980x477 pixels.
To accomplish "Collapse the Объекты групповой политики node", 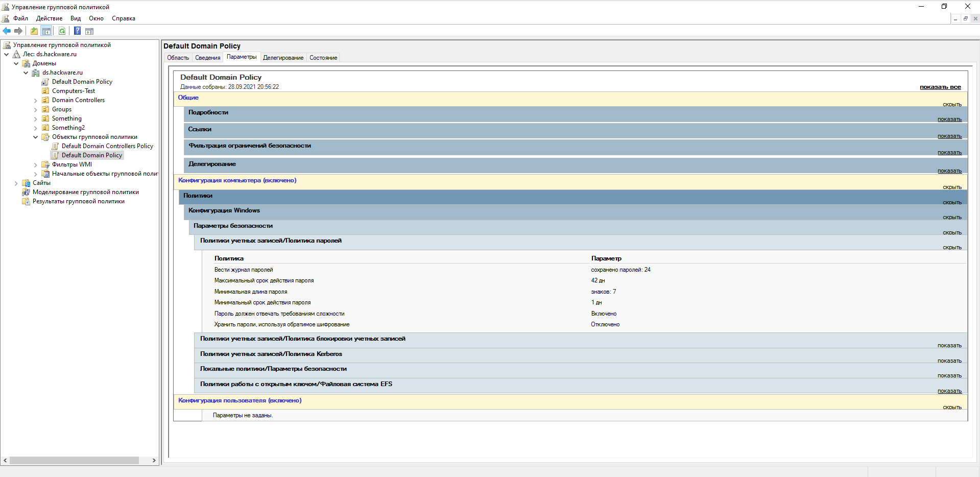I will [x=35, y=137].
